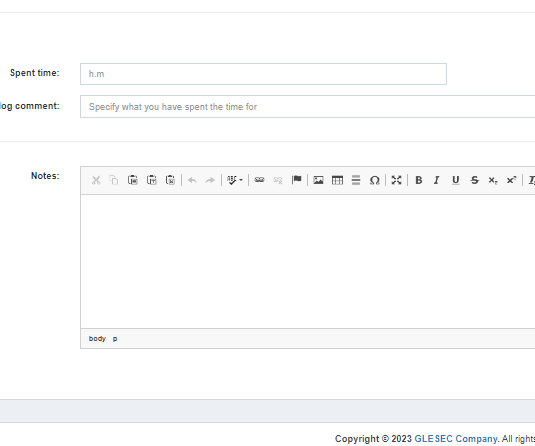This screenshot has height=446, width=535.
Task: Undo the last edit in Notes
Action: [192, 180]
